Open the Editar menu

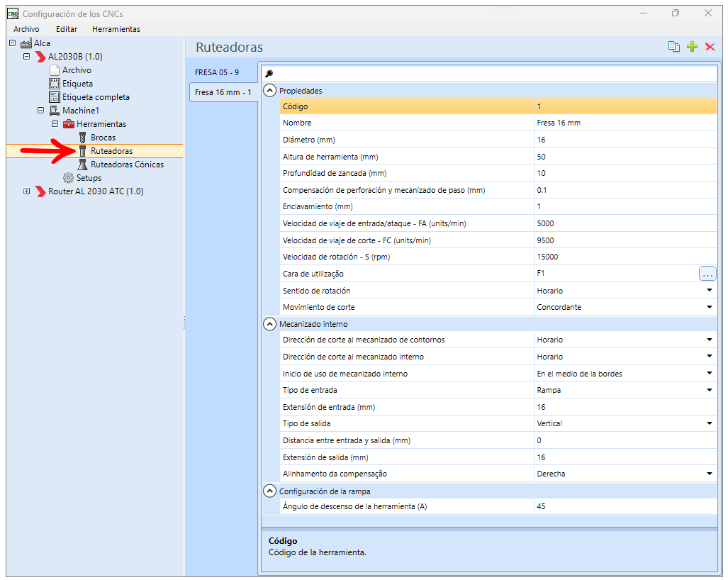67,29
